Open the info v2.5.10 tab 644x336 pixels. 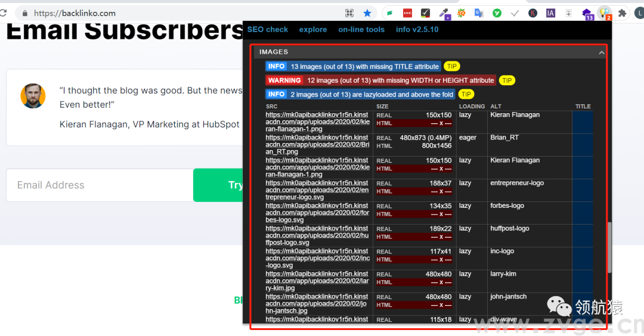click(x=417, y=29)
